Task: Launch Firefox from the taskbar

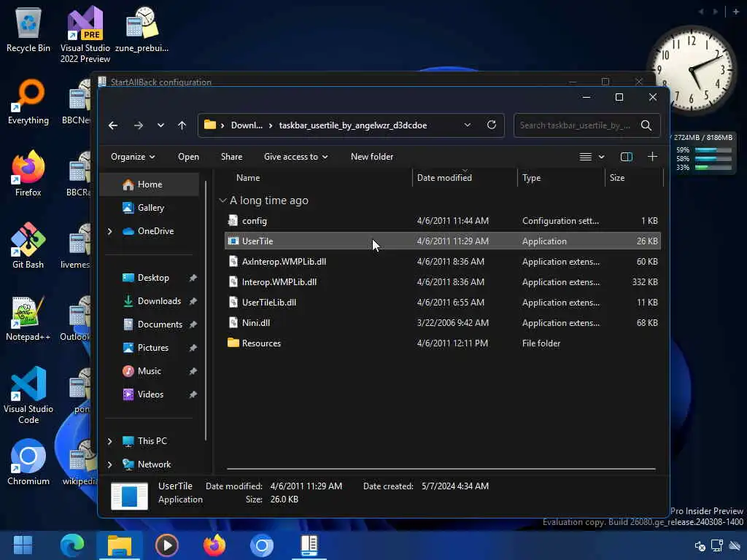Action: (x=214, y=545)
